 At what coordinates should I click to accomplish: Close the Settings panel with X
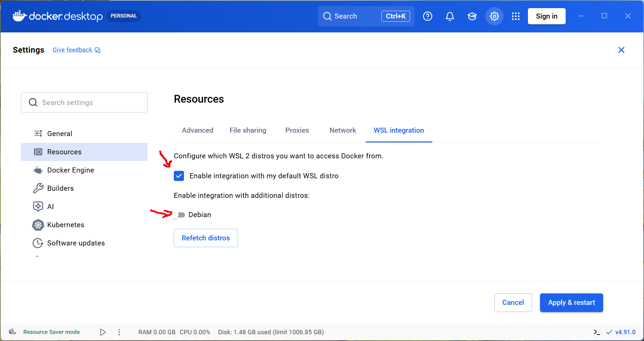(621, 50)
